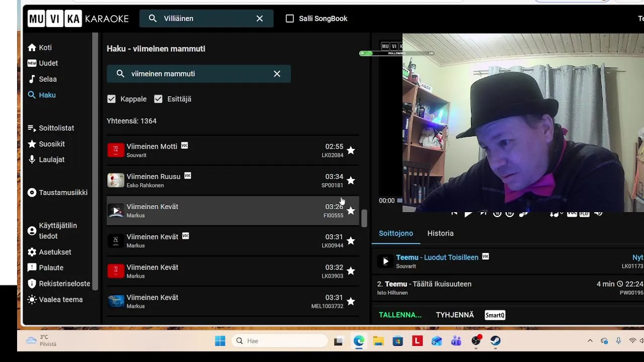Click the taskbar Hae search box

click(280, 341)
